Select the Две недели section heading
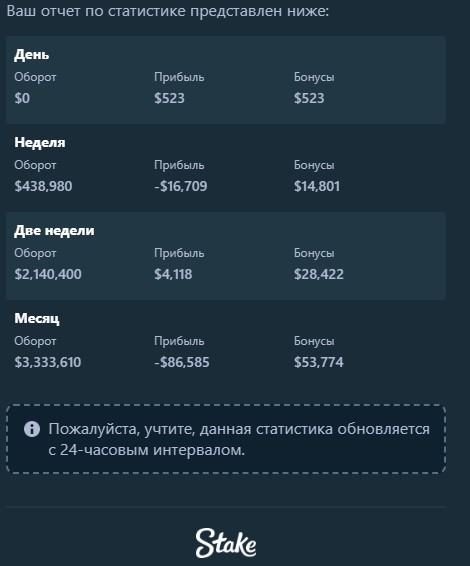Viewport: 470px width, 566px height. click(54, 230)
